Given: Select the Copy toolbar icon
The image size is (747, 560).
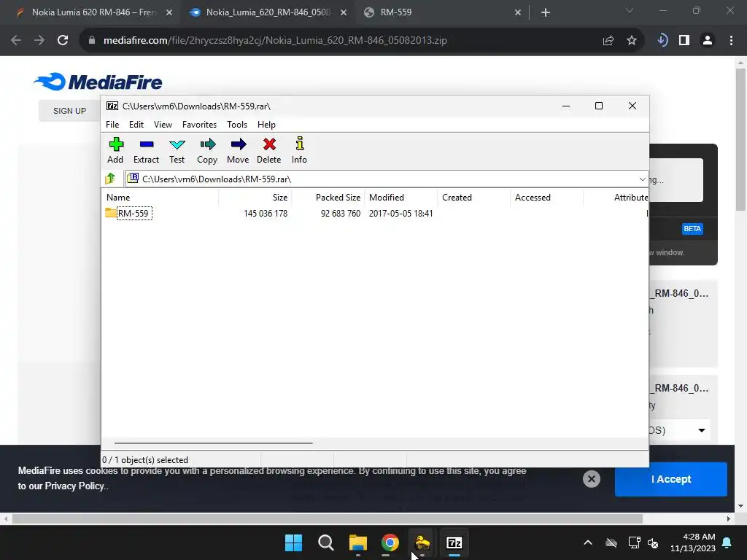Looking at the screenshot, I should (207, 150).
